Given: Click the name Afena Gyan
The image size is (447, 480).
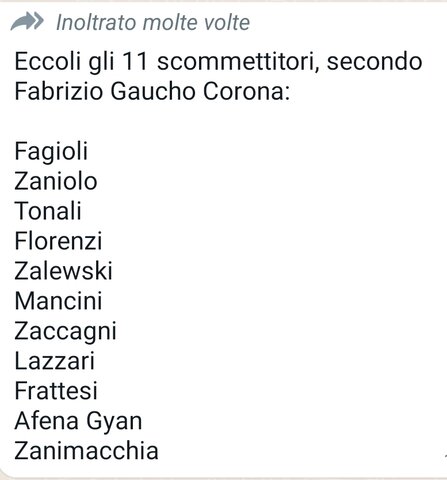Looking at the screenshot, I should 78,422.
